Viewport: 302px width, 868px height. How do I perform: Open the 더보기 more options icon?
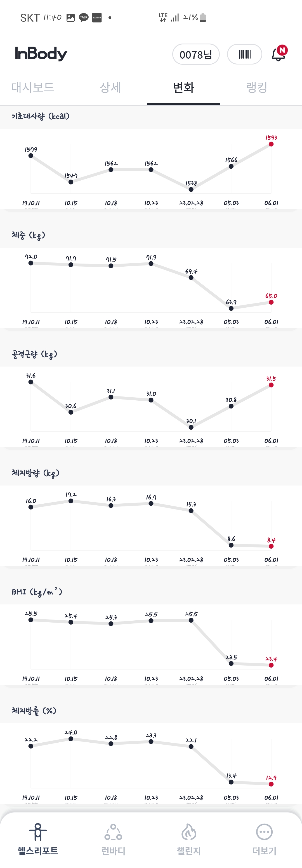(x=264, y=832)
